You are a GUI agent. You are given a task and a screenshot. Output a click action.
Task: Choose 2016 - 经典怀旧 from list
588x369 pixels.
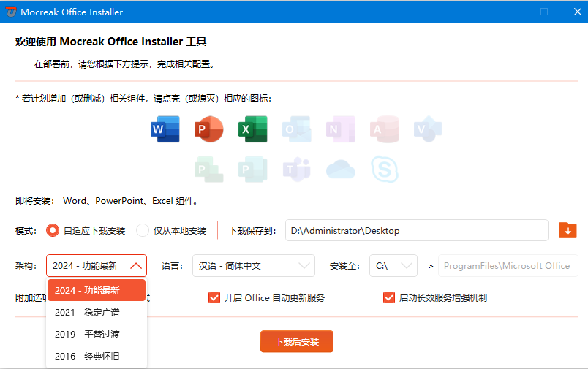point(97,356)
